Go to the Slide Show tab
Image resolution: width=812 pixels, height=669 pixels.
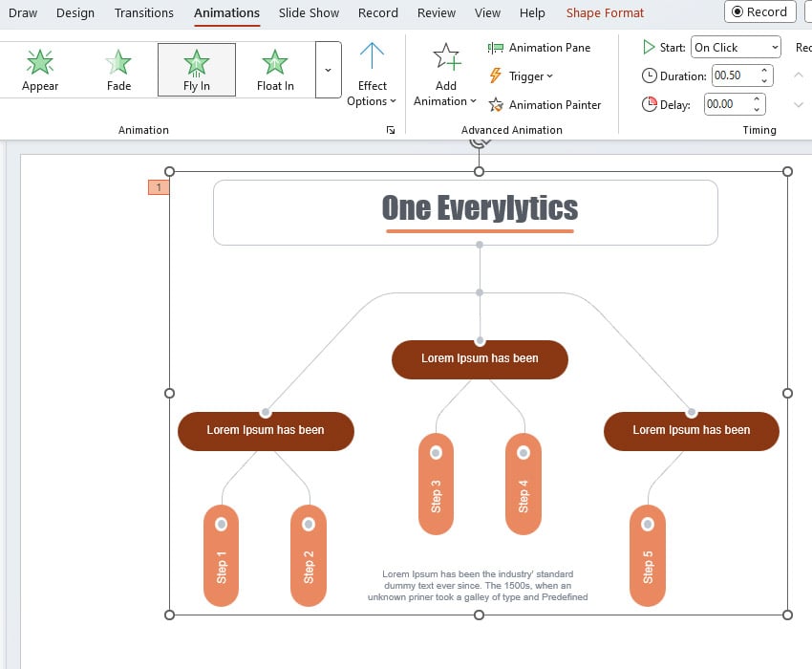(x=309, y=13)
